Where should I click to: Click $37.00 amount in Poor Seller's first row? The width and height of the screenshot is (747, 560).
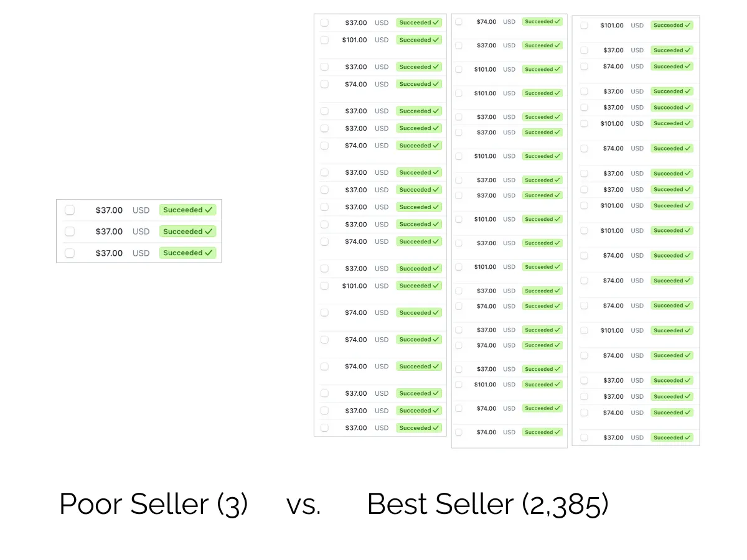coord(109,210)
